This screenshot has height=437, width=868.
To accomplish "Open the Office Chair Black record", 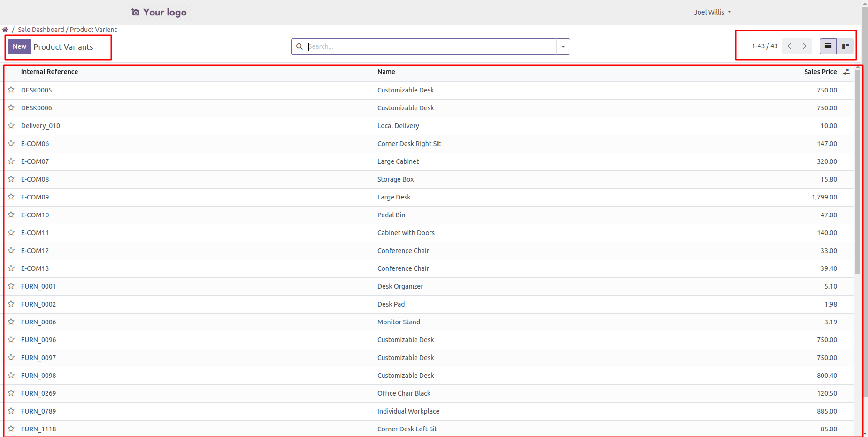I will [x=404, y=393].
